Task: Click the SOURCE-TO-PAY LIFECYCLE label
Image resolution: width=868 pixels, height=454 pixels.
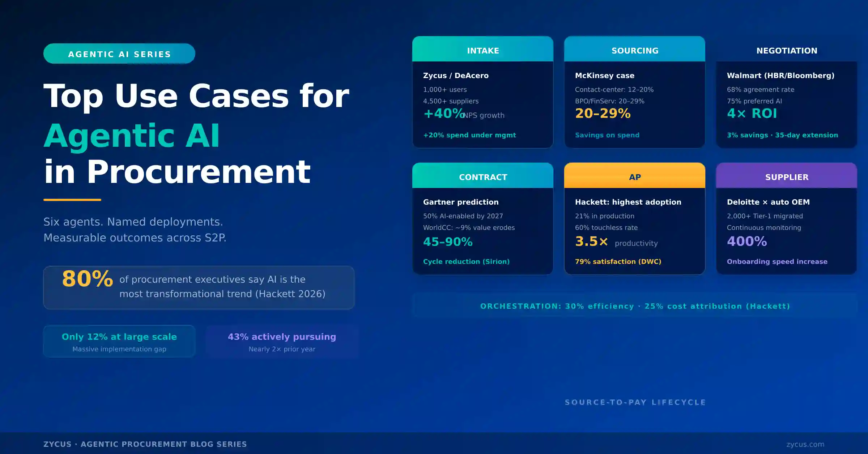Action: [x=635, y=402]
